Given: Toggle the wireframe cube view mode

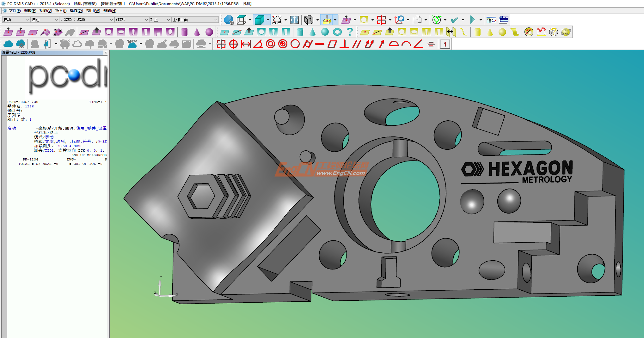Looking at the screenshot, I should pyautogui.click(x=242, y=20).
